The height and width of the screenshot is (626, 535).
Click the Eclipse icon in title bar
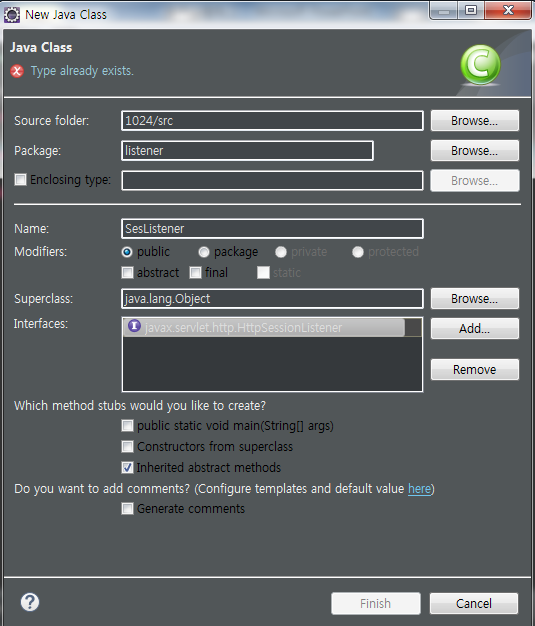pyautogui.click(x=12, y=15)
